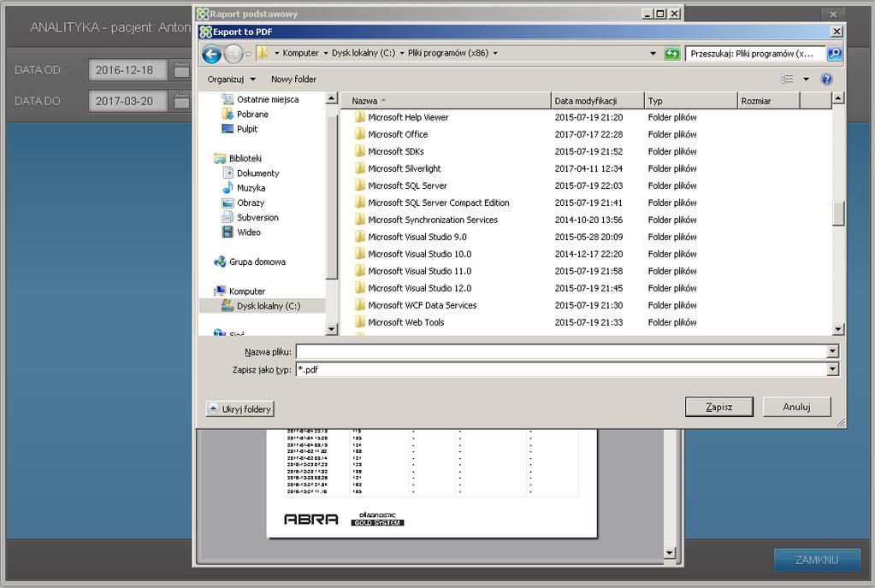The width and height of the screenshot is (875, 588).
Task: Go back using the blue back arrow
Action: 211,54
